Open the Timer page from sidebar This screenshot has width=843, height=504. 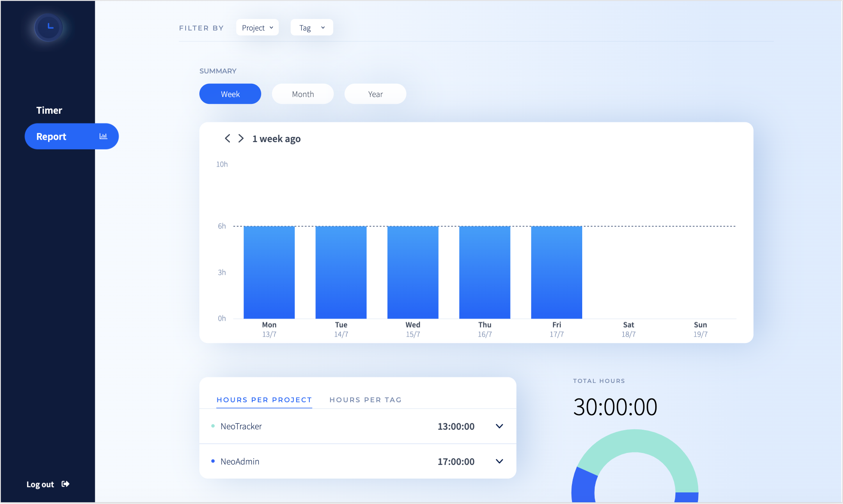tap(49, 110)
